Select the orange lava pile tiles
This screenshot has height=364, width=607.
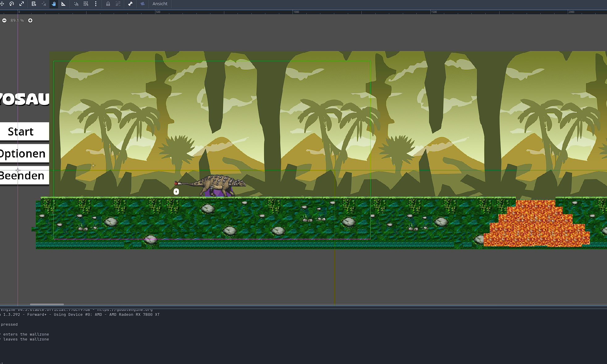point(537,223)
